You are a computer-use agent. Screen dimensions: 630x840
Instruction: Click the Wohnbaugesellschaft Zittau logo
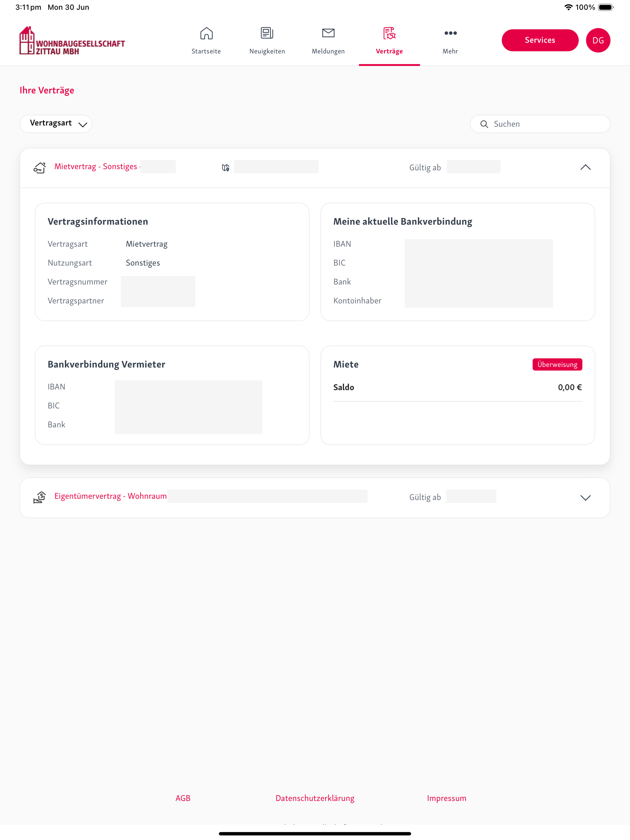[72, 41]
